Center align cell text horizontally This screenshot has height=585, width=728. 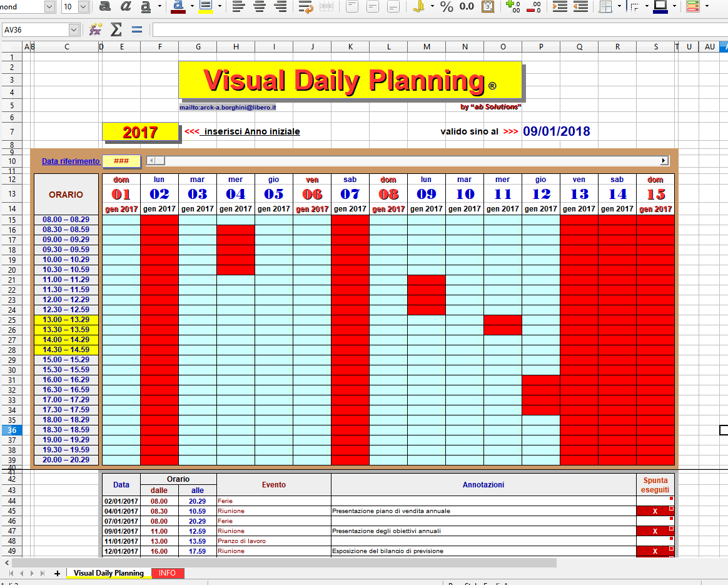click(x=260, y=6)
